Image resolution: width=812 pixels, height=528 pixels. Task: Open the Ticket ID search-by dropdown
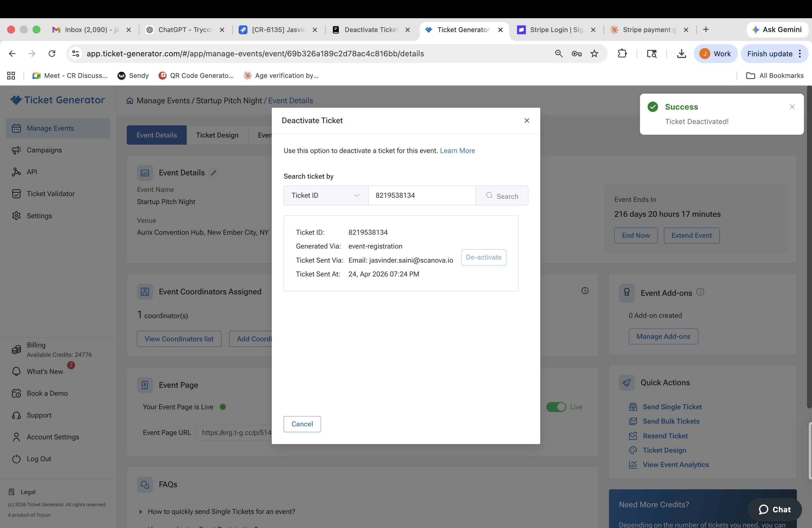pos(326,196)
